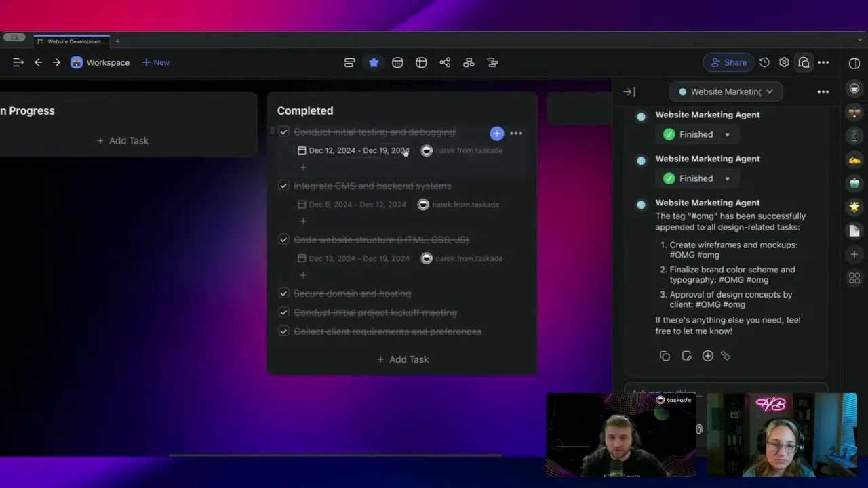Switch to the list view icon
This screenshot has height=488, width=868.
pyautogui.click(x=350, y=62)
